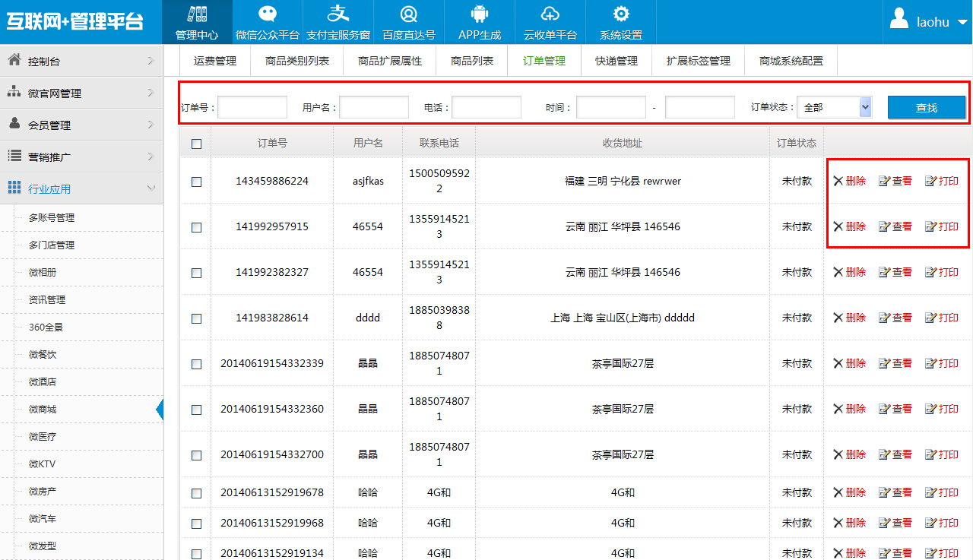Expand the 会员管理 sidebar chevron
The height and width of the screenshot is (560, 973).
click(x=151, y=125)
